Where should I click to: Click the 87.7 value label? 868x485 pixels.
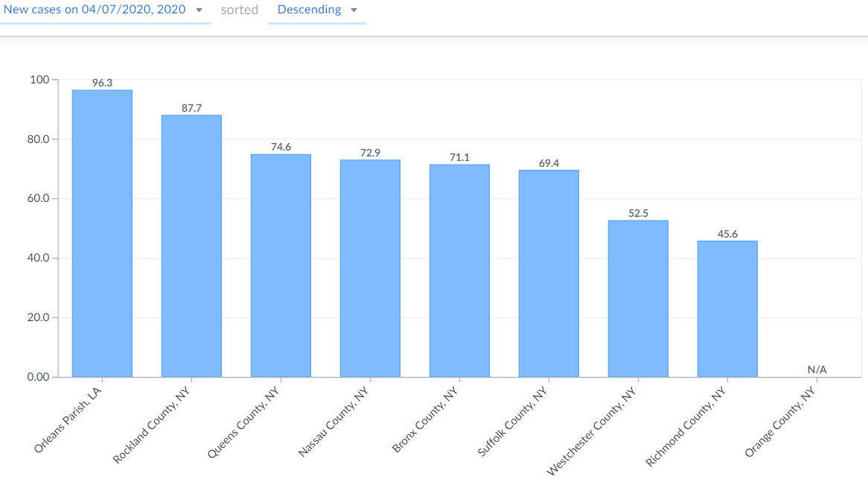pyautogui.click(x=191, y=108)
